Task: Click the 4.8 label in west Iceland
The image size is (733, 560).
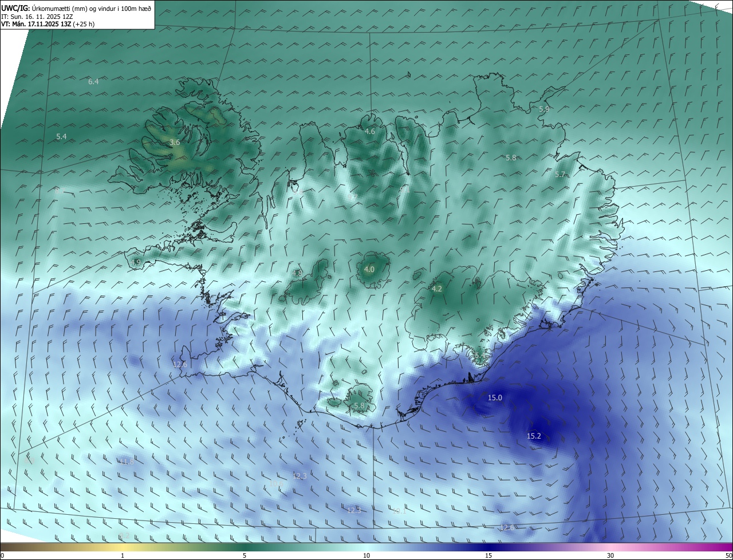Action: (297, 273)
